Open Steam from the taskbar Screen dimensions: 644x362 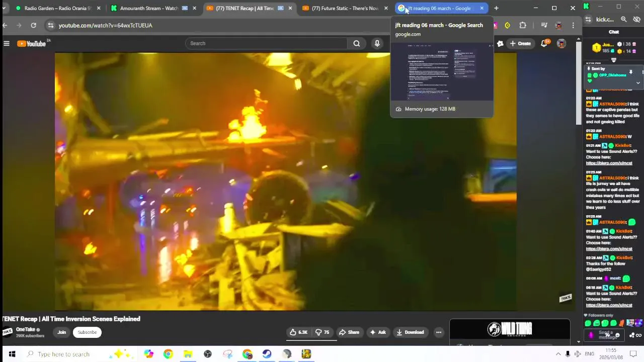(x=267, y=354)
